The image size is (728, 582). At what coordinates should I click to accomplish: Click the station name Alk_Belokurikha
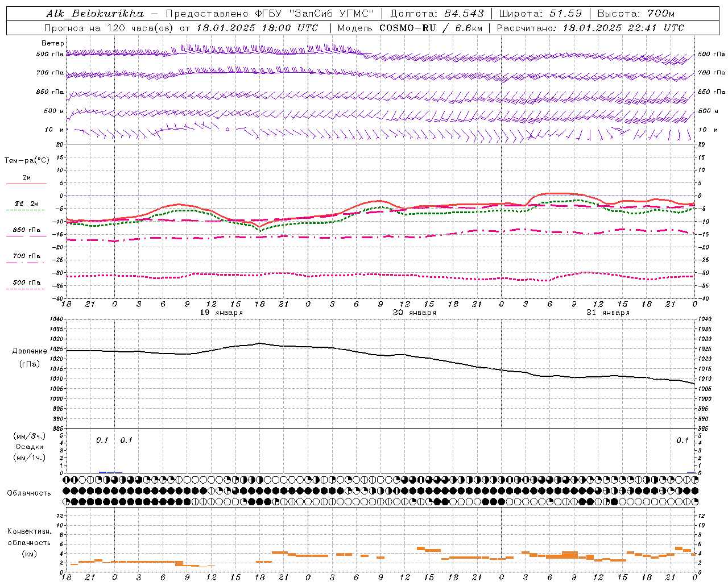coord(95,14)
